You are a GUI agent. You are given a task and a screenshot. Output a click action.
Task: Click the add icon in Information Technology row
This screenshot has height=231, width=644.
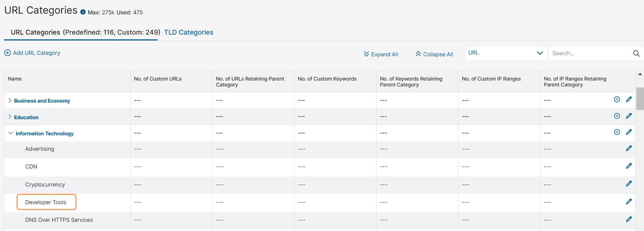click(617, 132)
